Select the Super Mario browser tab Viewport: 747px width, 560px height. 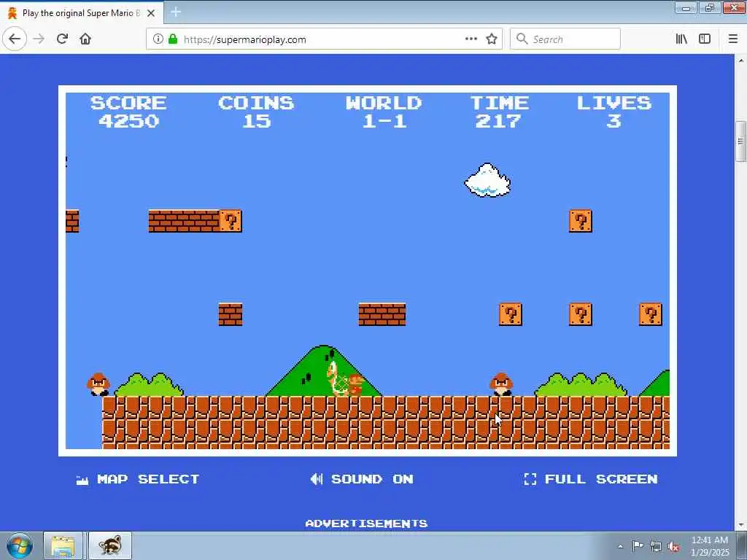pyautogui.click(x=82, y=13)
